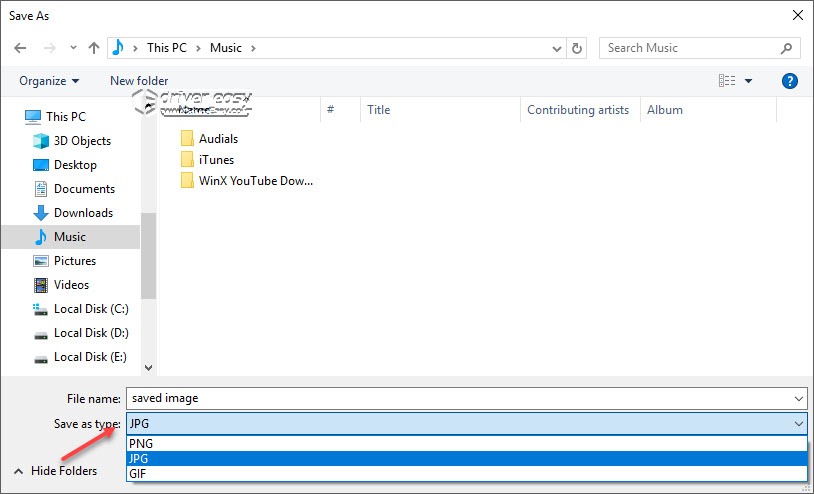Open the iTunes folder
The width and height of the screenshot is (814, 494).
[216, 159]
